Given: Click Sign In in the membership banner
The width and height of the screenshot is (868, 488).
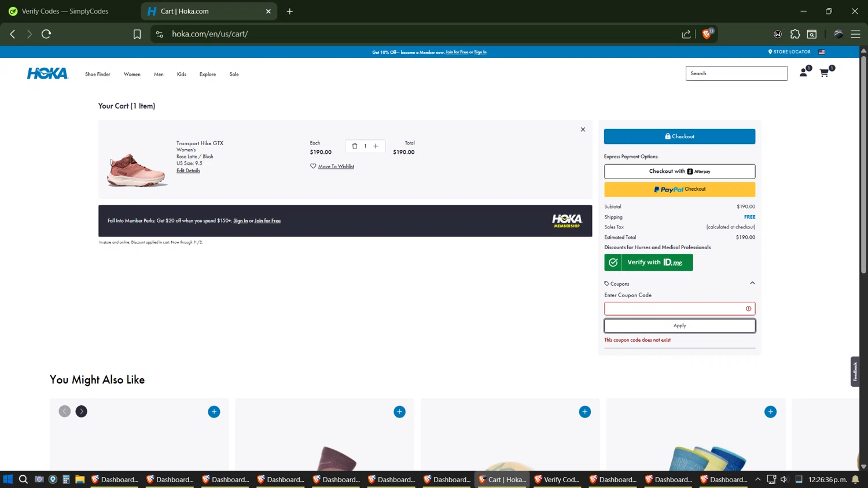Looking at the screenshot, I should (240, 221).
